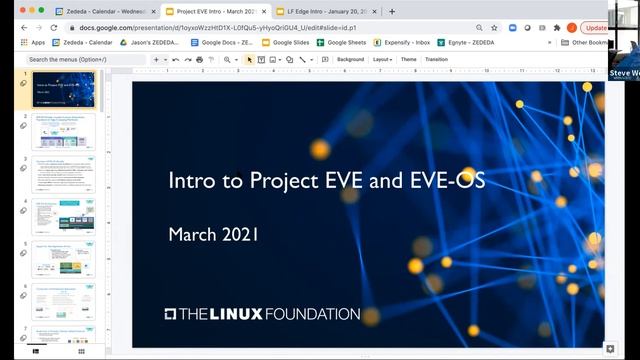Undo last action in Slides toolbar
Viewport: 640px width, 360px height.
(176, 60)
